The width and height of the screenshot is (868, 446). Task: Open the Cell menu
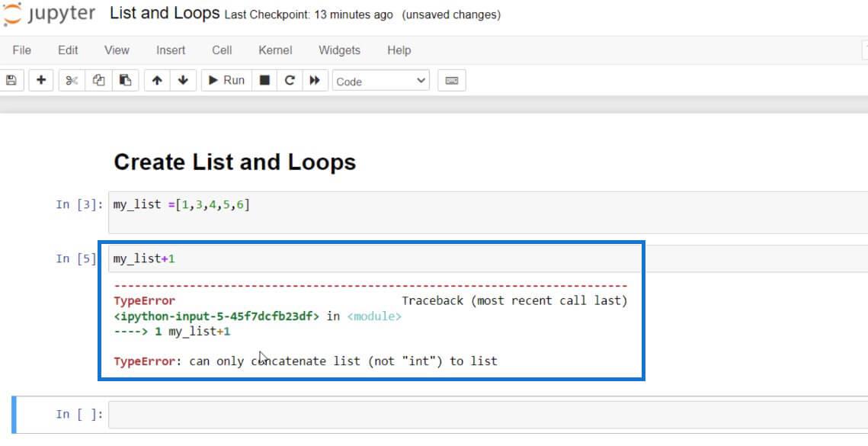pyautogui.click(x=222, y=50)
